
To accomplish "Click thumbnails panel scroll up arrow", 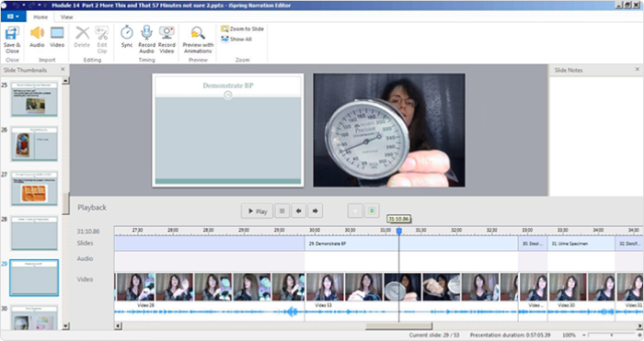I will 65,81.
